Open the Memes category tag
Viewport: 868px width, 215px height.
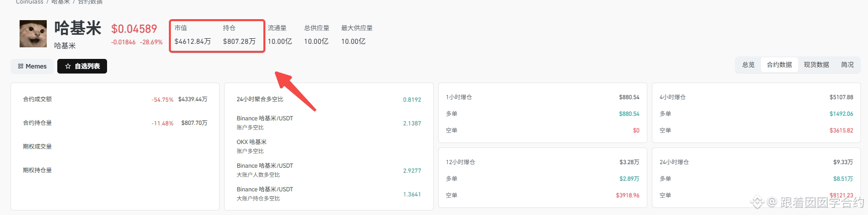coord(32,66)
